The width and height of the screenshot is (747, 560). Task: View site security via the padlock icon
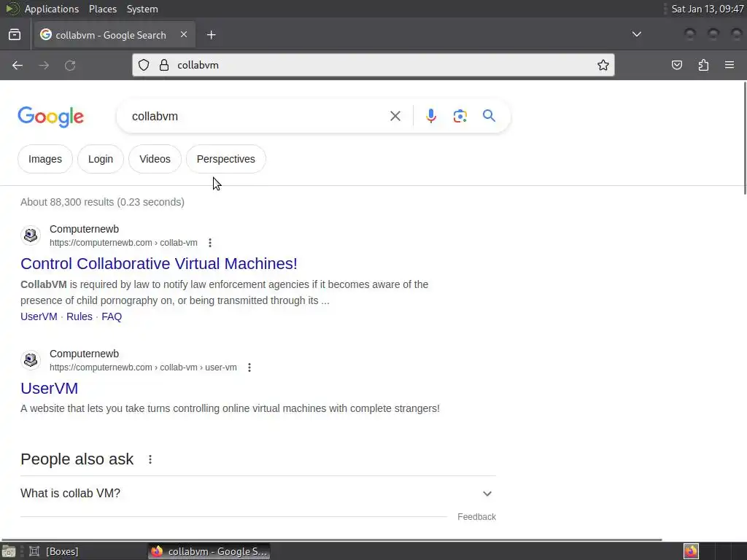coord(164,65)
